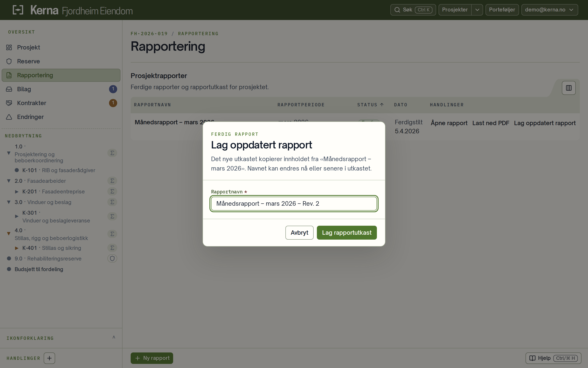
Task: Open the table column settings icon
Action: tap(569, 88)
